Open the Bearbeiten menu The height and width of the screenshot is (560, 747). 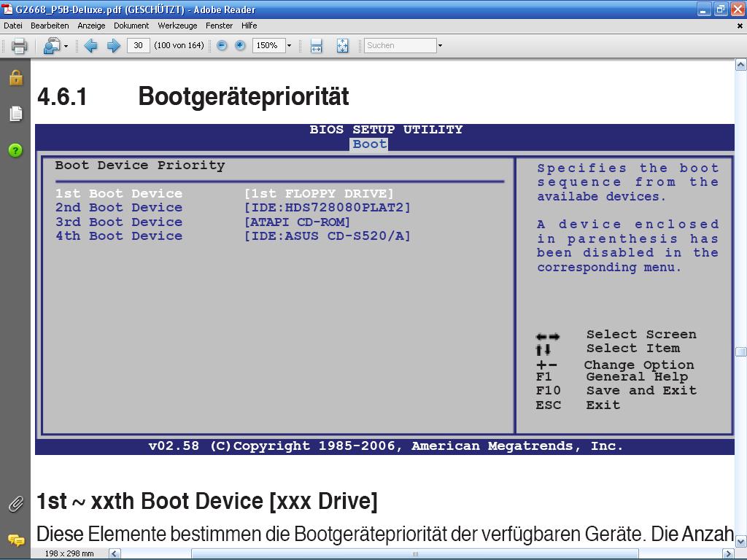(x=50, y=26)
